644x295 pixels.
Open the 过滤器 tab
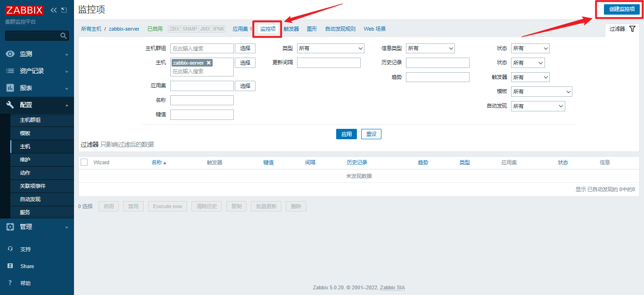point(622,29)
